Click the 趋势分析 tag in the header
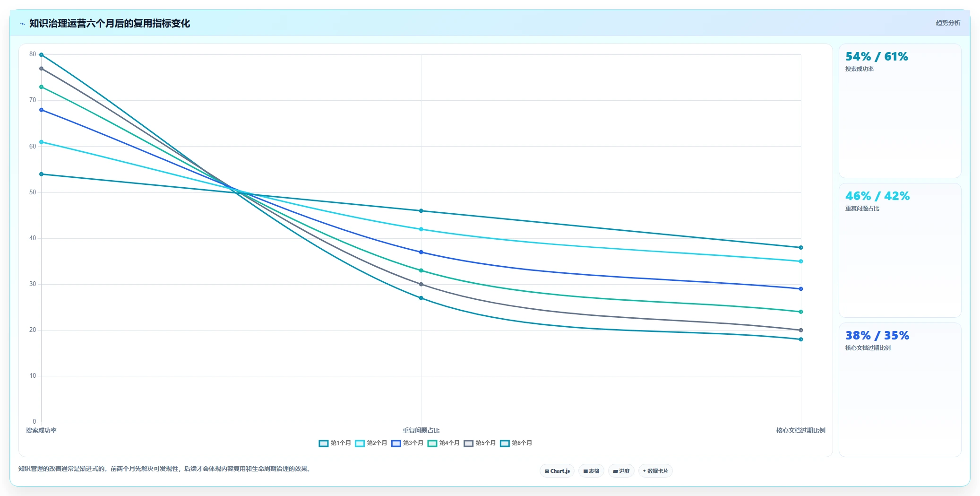This screenshot has width=980, height=496. point(948,23)
